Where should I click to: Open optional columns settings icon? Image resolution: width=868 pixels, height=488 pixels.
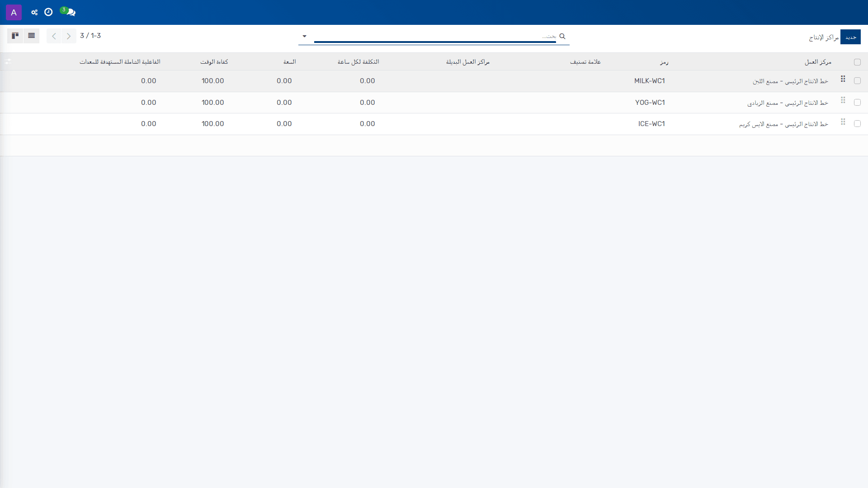(8, 61)
